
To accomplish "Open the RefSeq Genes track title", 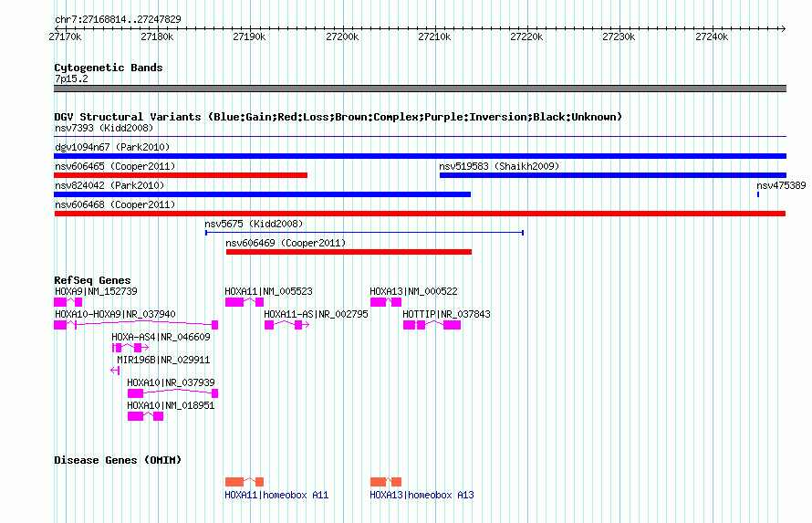I will 92,280.
